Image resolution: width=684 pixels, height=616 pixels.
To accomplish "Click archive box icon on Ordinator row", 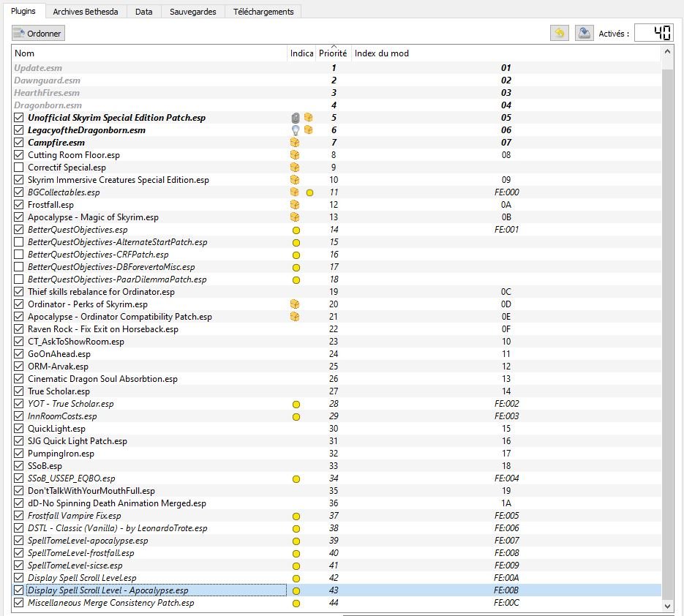I will click(x=296, y=304).
